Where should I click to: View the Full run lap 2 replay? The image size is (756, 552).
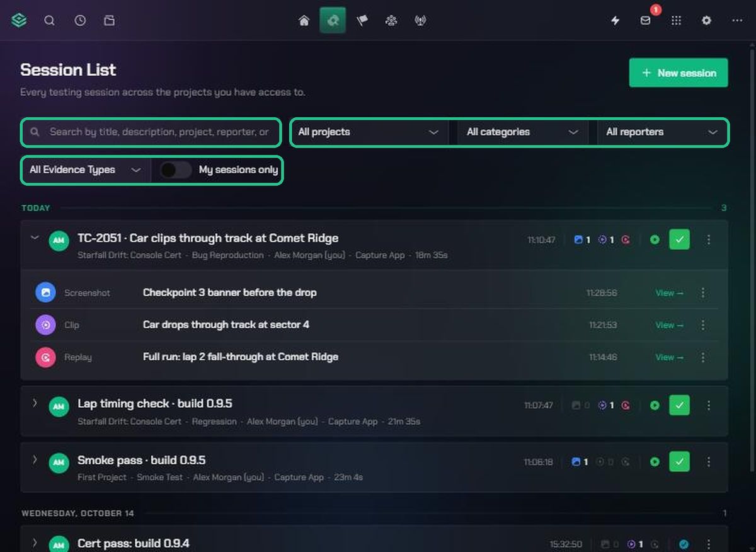[x=669, y=357]
